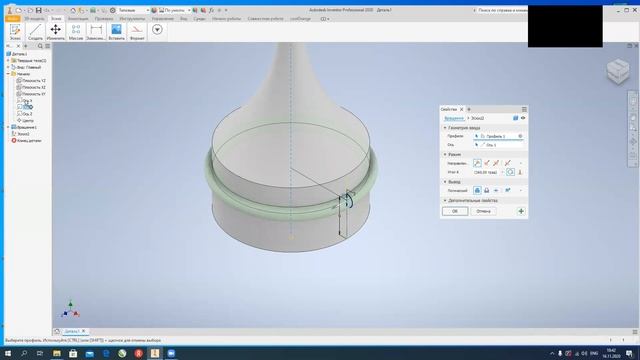640x360 pixels.
Task: Switch to the Аннотация ribbon tab
Action: click(78, 19)
